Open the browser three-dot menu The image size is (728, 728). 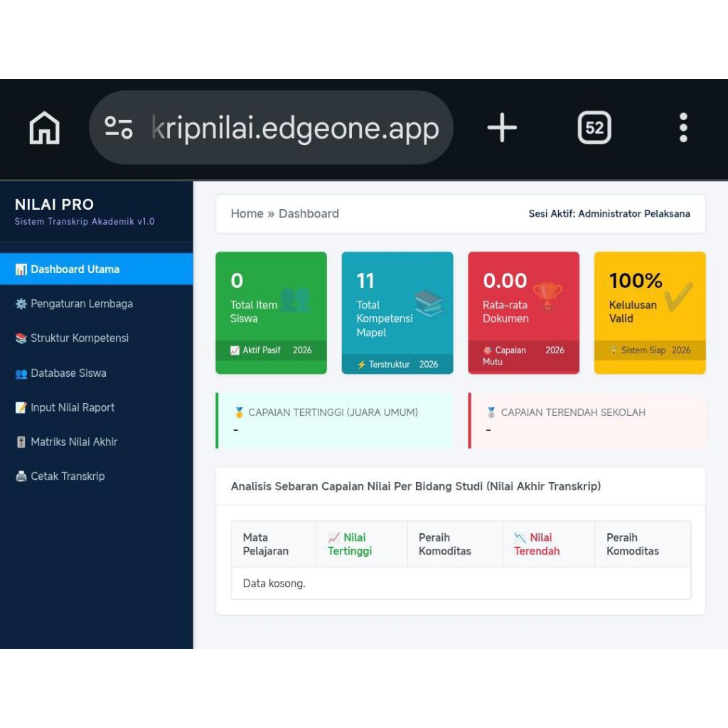683,128
